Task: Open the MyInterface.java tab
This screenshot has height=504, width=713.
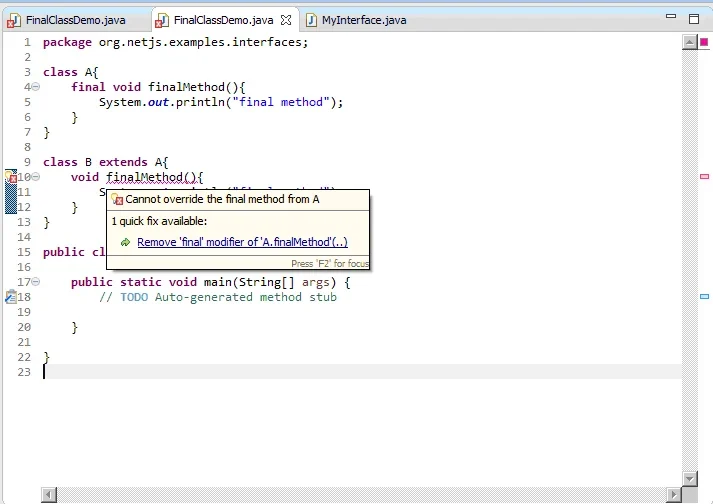Action: click(364, 20)
